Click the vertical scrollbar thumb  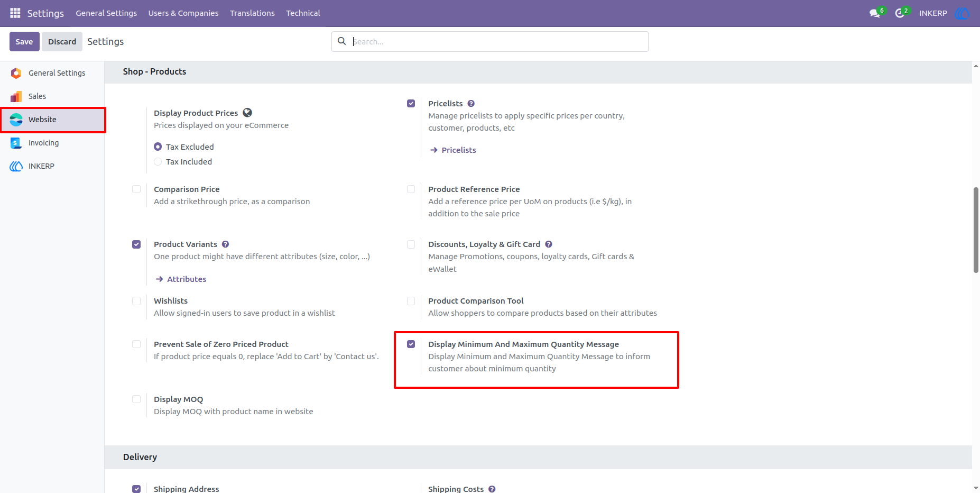[x=976, y=230]
